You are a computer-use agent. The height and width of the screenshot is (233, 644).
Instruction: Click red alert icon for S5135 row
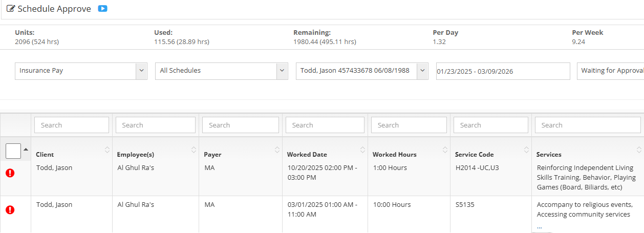pos(10,209)
